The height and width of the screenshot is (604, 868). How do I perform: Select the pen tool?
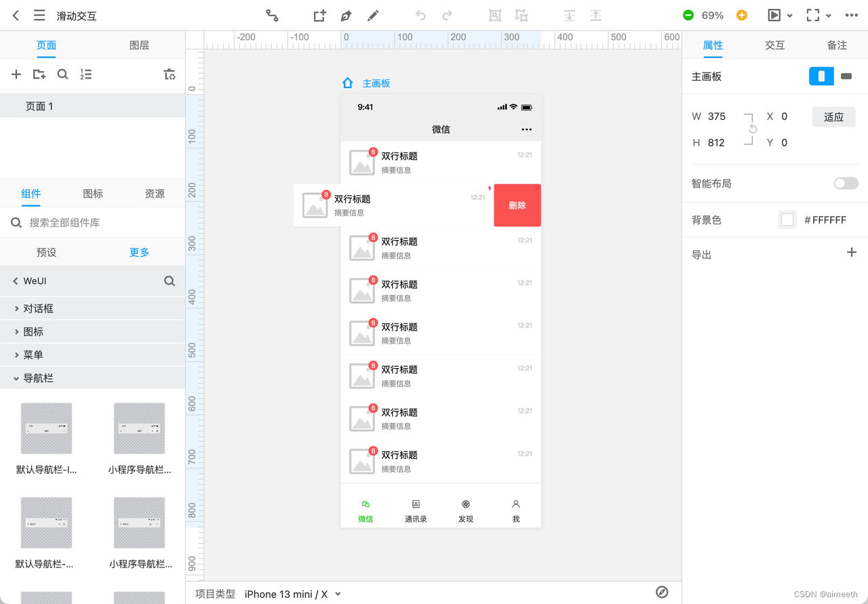[x=346, y=15]
